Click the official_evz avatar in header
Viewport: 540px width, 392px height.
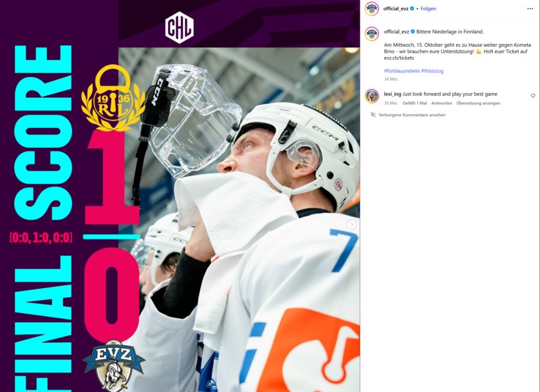click(x=371, y=8)
